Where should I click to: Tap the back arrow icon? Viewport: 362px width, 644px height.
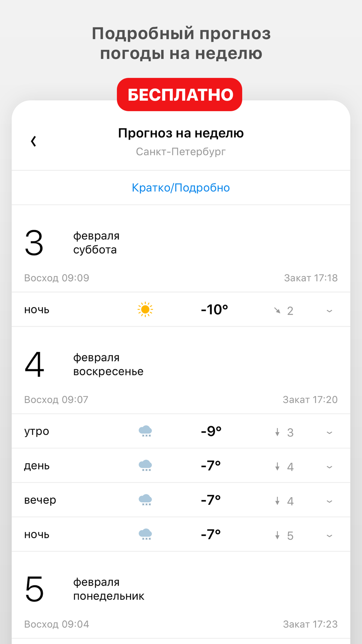[x=34, y=141]
